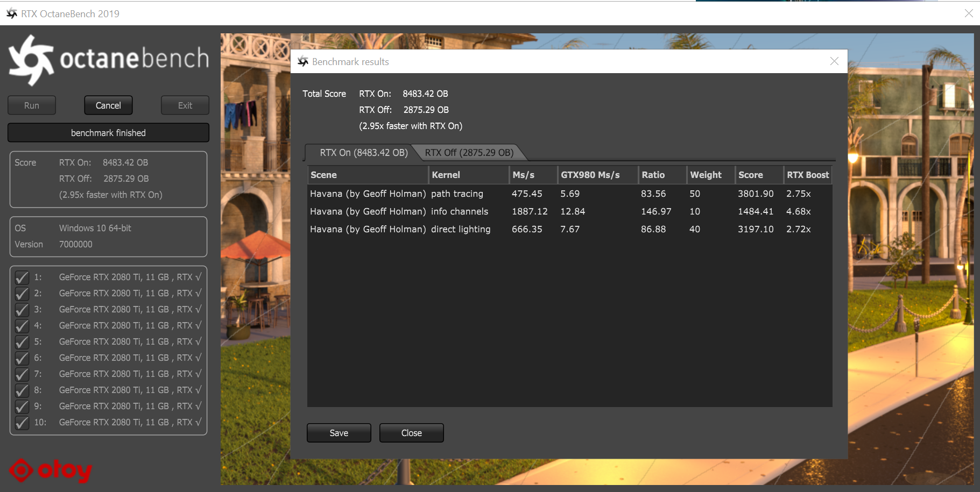Select the path tracing kernel row
This screenshot has width=980, height=492.
570,194
